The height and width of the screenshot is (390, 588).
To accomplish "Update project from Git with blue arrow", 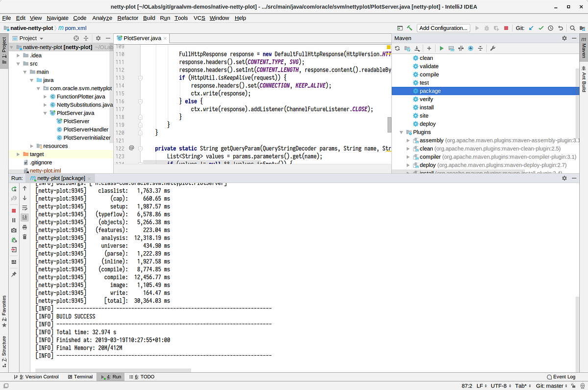I will click(531, 28).
